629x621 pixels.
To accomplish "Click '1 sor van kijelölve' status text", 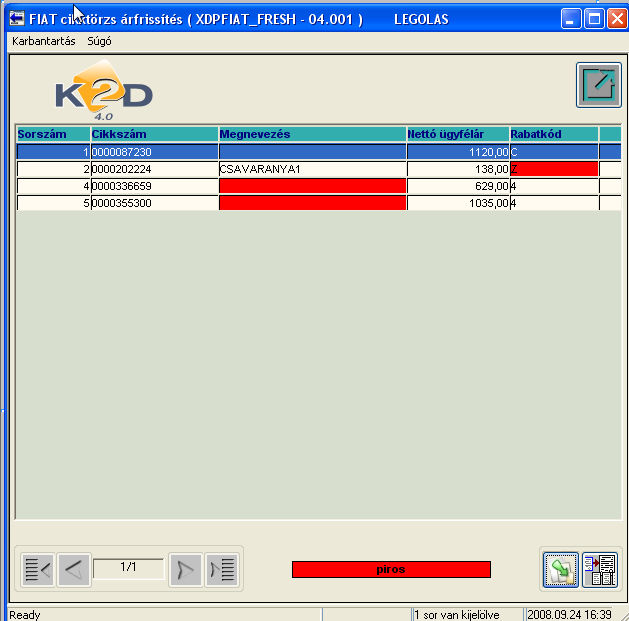I will [457, 615].
